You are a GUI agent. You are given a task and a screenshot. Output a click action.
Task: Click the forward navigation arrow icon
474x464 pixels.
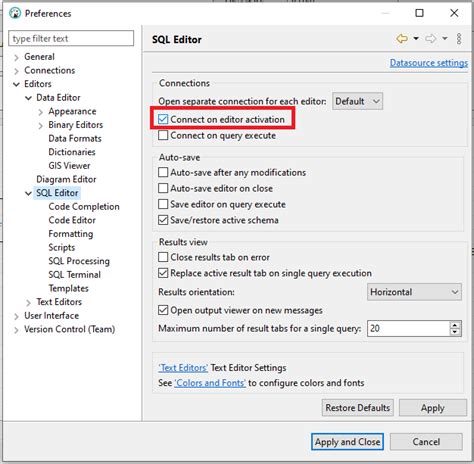[431, 39]
